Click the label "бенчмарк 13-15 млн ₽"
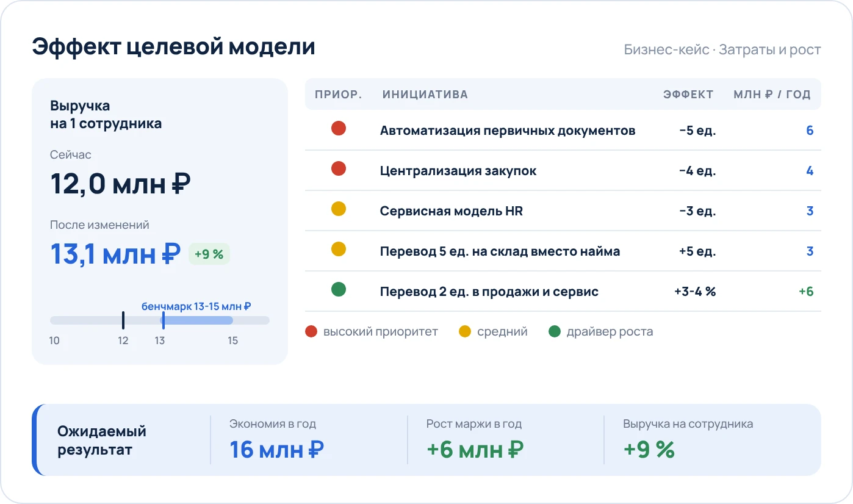The image size is (853, 504). click(196, 306)
